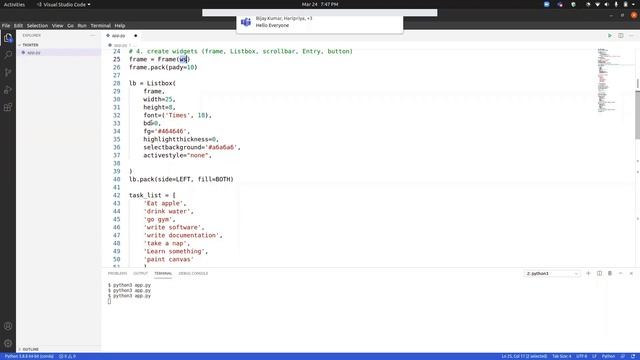The height and width of the screenshot is (360, 640).
Task: Click the line 'frame.pack(pady=10)'
Action: (x=163, y=67)
